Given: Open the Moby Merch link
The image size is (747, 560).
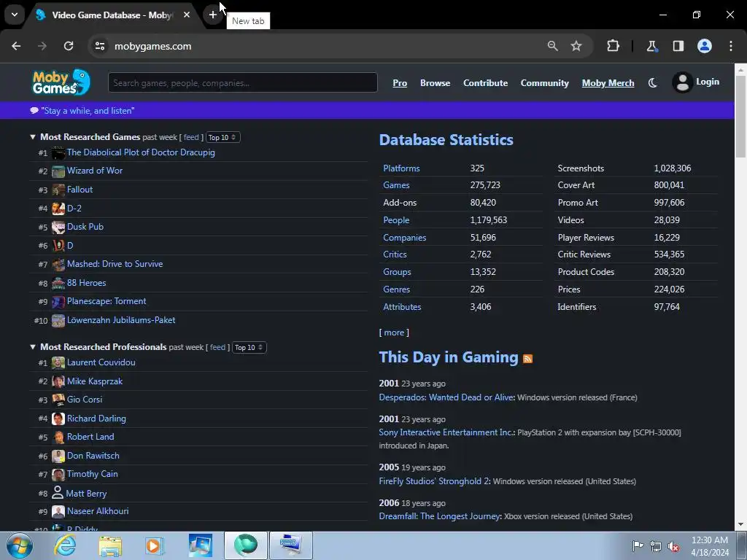Looking at the screenshot, I should [608, 83].
